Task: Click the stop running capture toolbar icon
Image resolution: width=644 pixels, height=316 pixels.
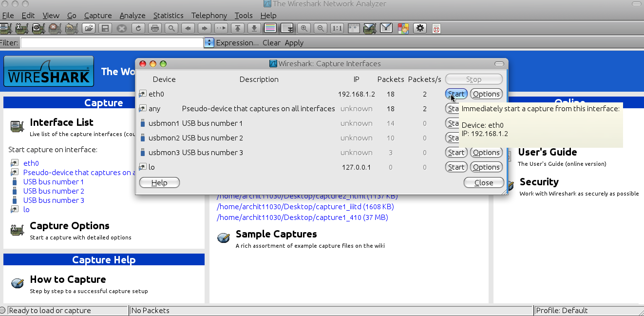Action: (x=55, y=28)
